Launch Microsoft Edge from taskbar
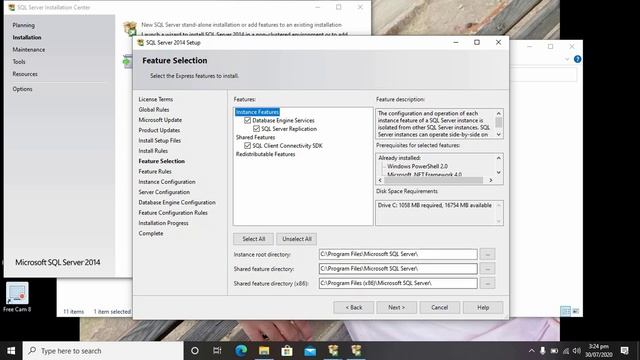Screen dimensions: 640x360 click(241, 351)
